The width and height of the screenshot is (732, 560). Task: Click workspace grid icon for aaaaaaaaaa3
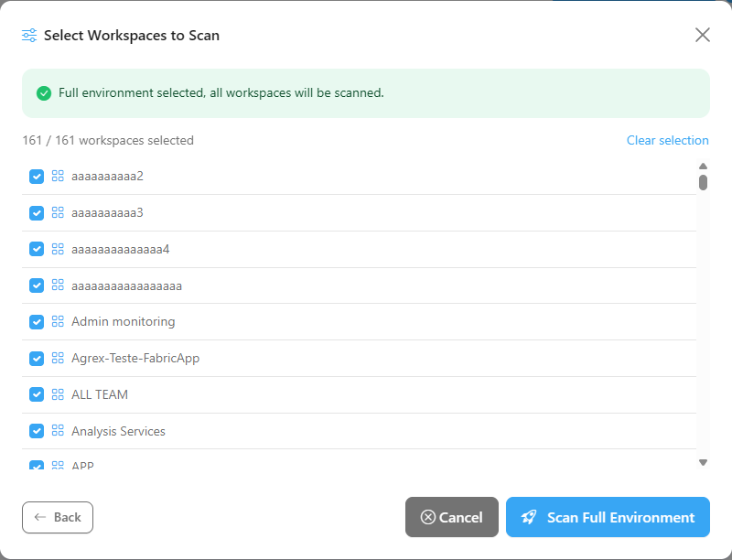[58, 212]
